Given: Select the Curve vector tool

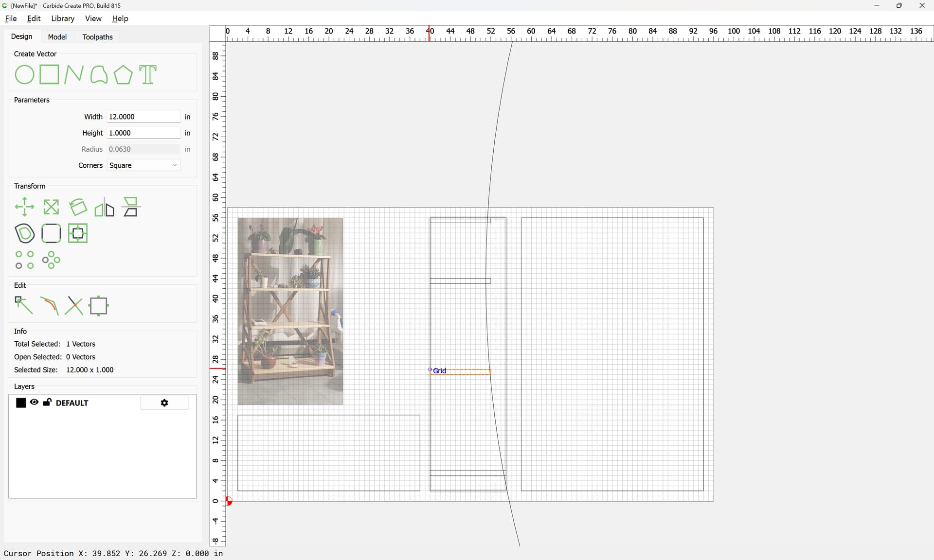Looking at the screenshot, I should (99, 75).
